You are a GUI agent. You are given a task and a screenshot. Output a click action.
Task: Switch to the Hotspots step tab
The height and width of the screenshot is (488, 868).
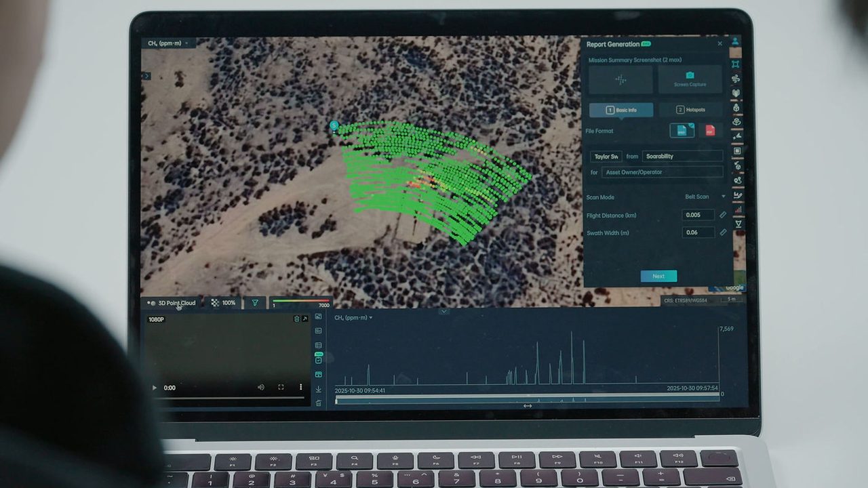click(690, 110)
